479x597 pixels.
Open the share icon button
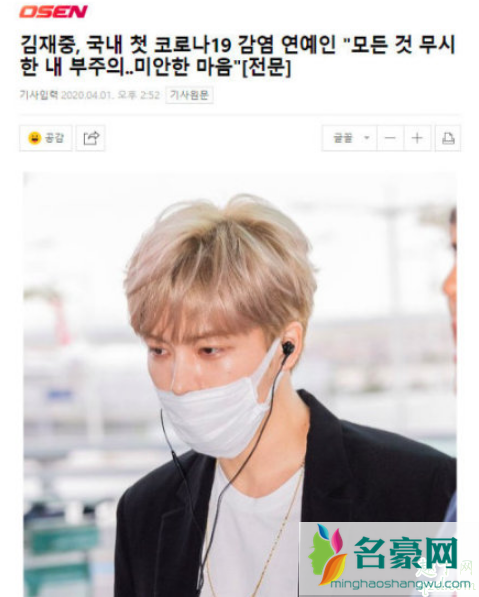coord(91,138)
